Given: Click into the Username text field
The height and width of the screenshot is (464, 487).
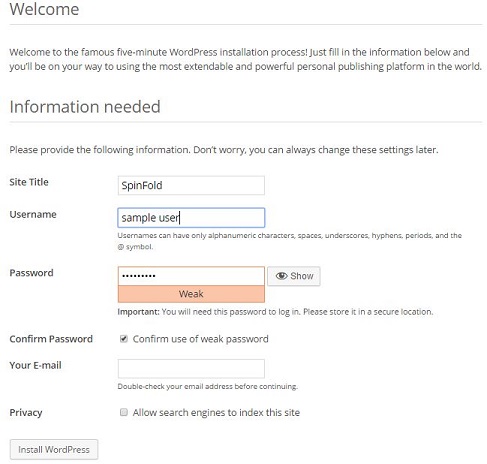Looking at the screenshot, I should [x=191, y=218].
